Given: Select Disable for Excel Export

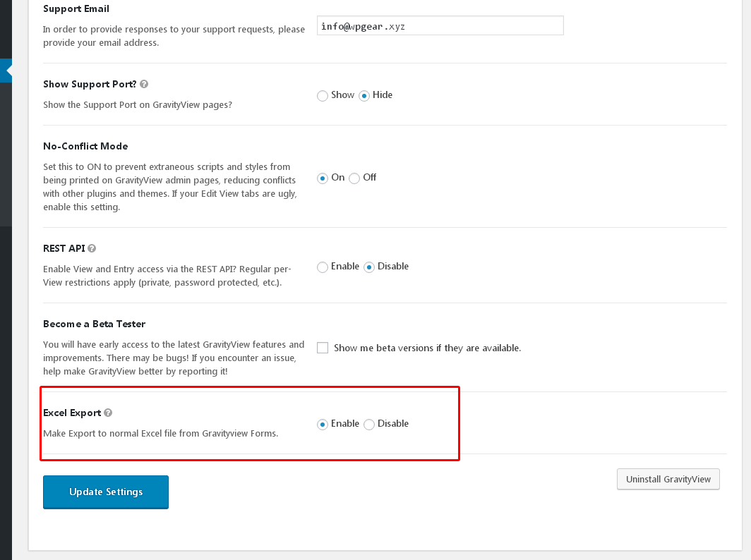Looking at the screenshot, I should [368, 425].
